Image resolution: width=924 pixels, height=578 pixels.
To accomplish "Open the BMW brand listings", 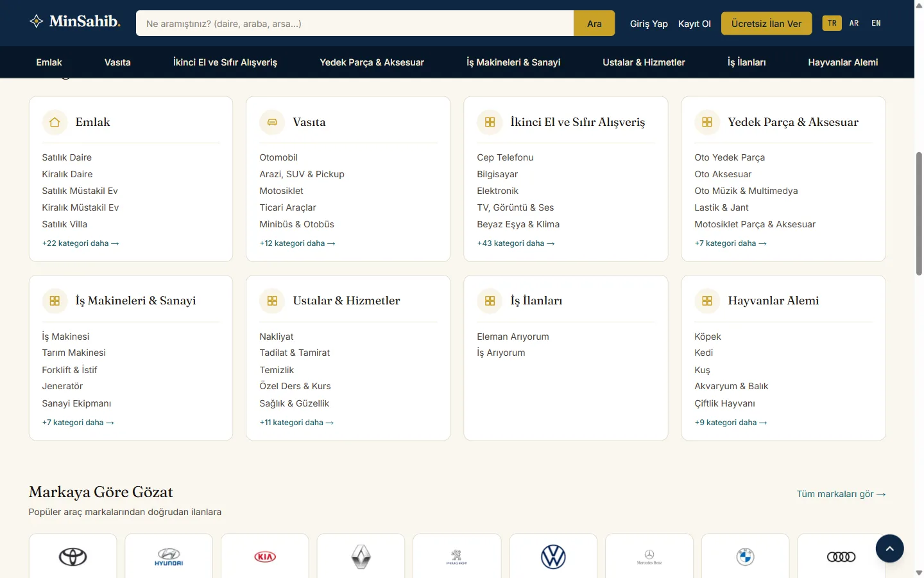I will click(746, 556).
